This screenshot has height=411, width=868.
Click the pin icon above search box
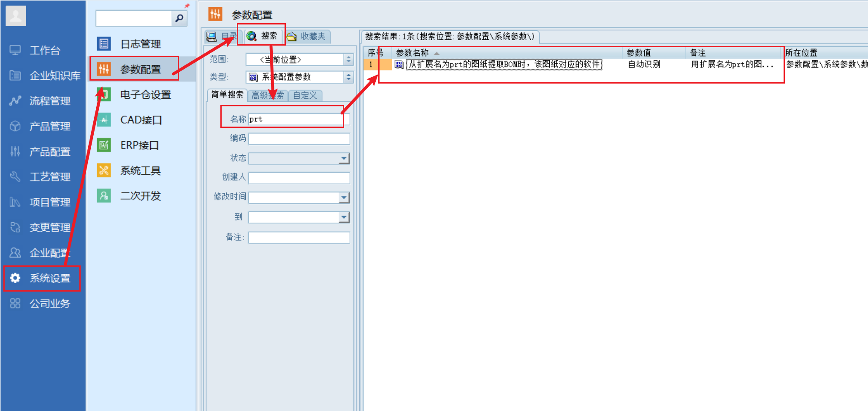[x=187, y=6]
